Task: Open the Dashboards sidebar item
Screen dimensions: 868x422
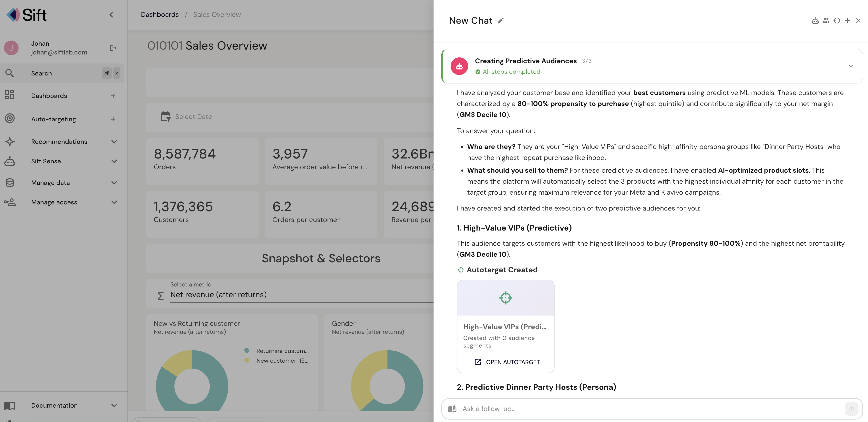Action: 49,96
